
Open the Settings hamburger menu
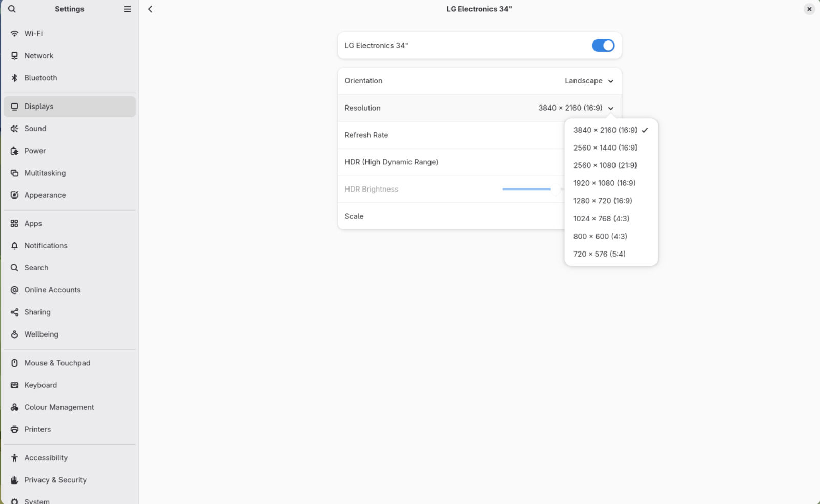coord(127,9)
